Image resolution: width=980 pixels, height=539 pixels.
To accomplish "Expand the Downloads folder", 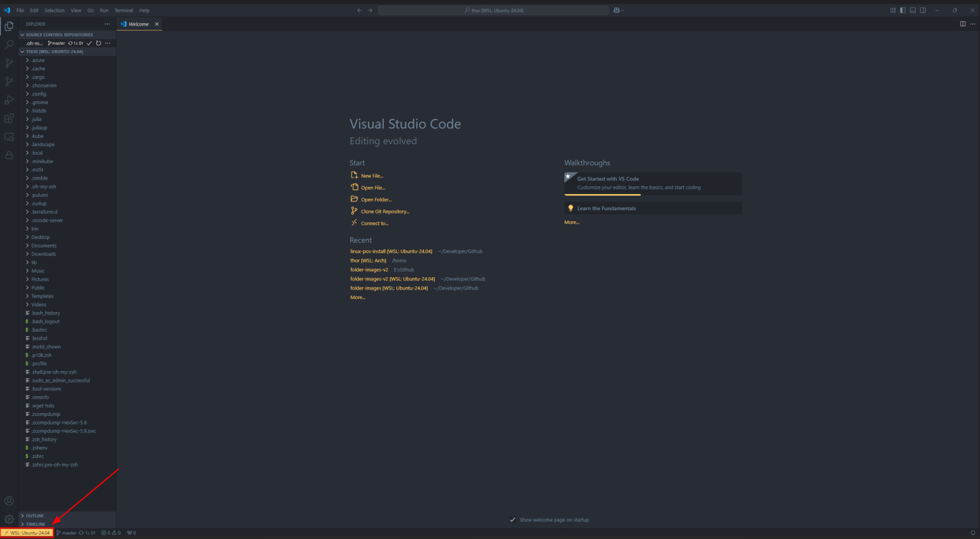I will pos(67,254).
